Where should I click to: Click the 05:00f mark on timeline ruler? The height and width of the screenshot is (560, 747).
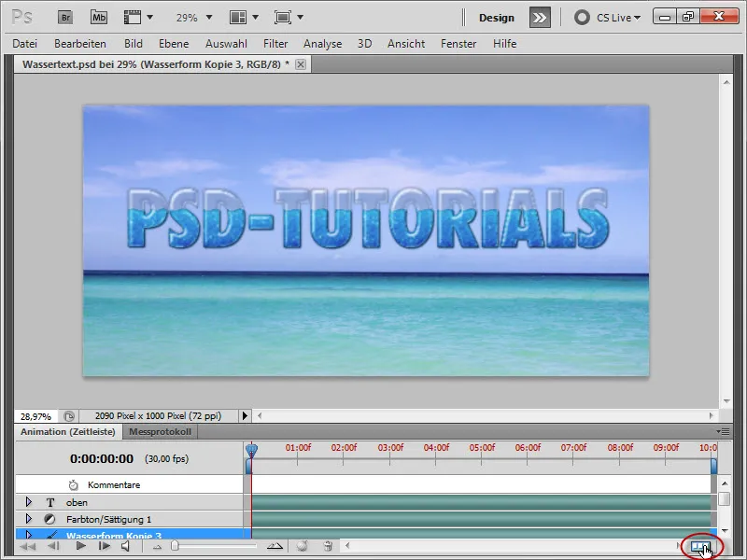(482, 448)
